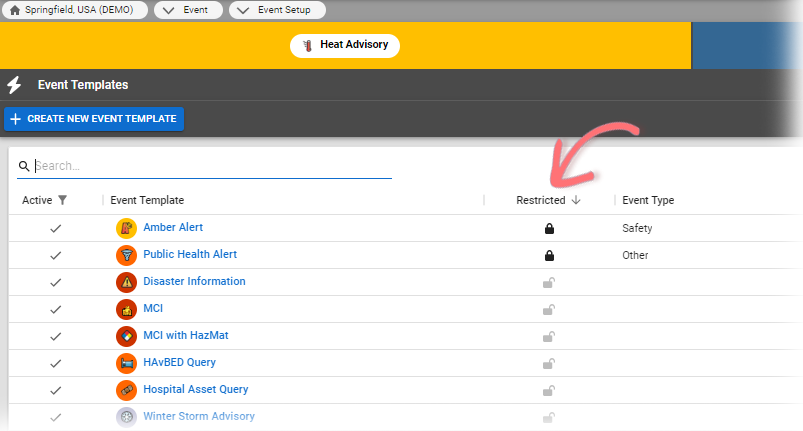Open the Winter Storm Advisory link

pos(199,417)
